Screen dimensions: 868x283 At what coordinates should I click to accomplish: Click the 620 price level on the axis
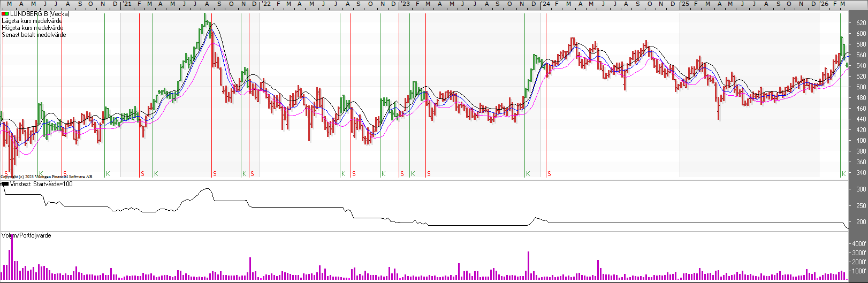tap(861, 23)
